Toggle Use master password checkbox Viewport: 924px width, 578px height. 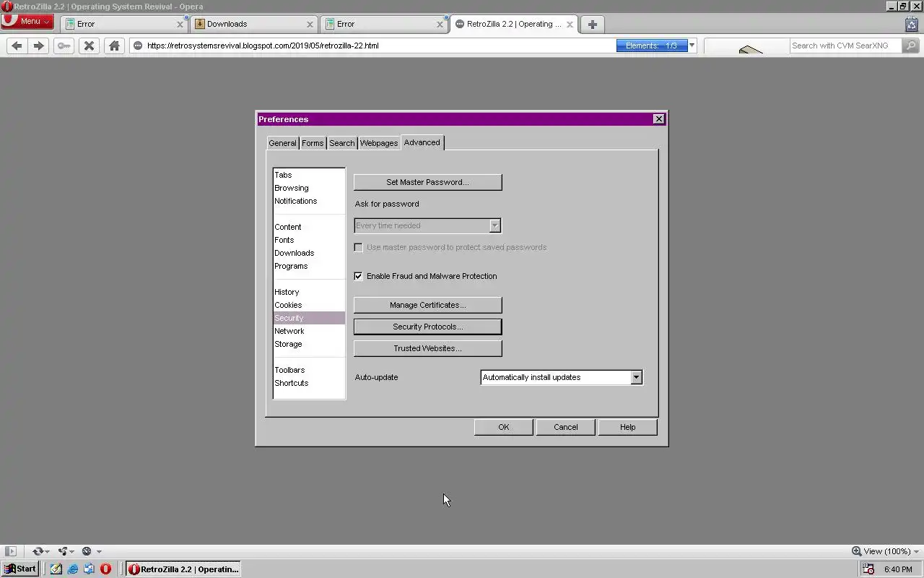tap(358, 247)
